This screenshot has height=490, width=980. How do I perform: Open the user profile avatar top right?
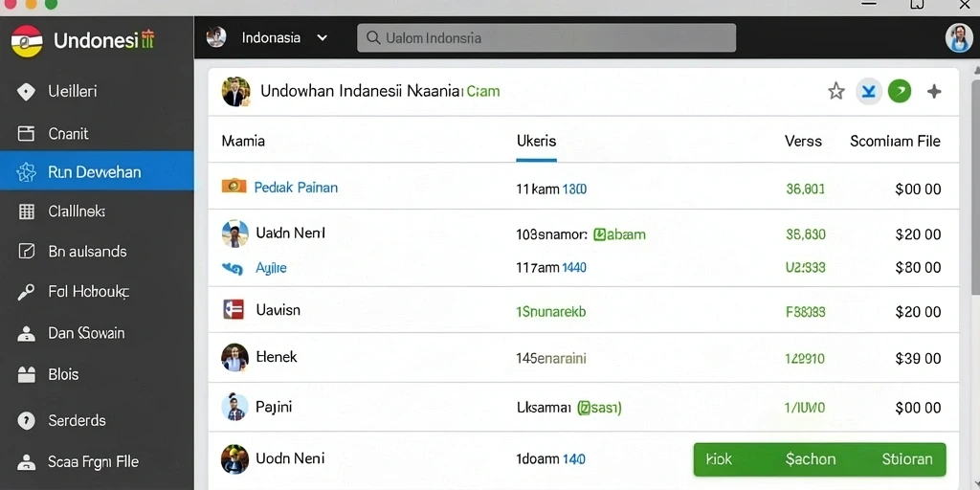pyautogui.click(x=959, y=37)
